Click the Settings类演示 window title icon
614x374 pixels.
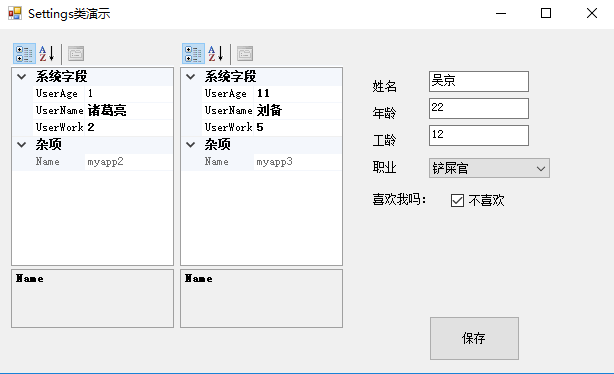coord(15,13)
